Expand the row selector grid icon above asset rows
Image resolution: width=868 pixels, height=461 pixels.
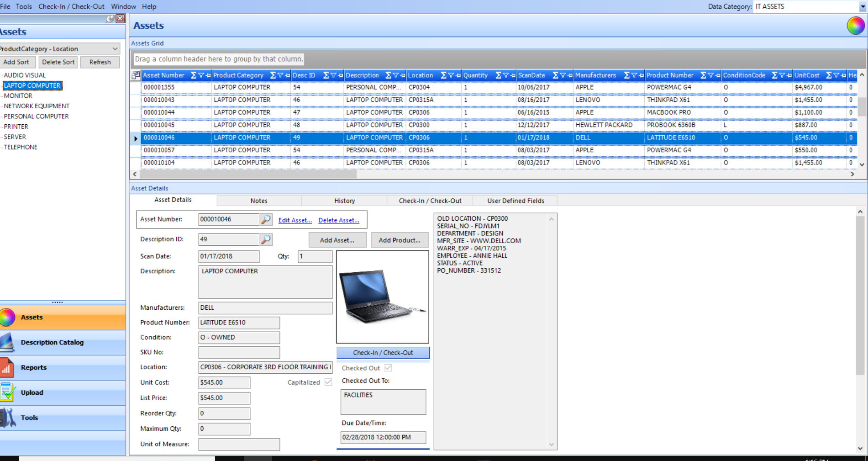tap(135, 75)
